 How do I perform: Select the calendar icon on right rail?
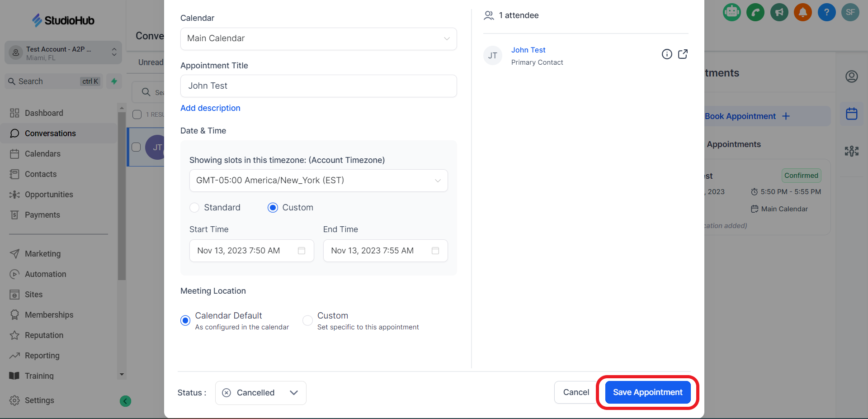coord(852,114)
